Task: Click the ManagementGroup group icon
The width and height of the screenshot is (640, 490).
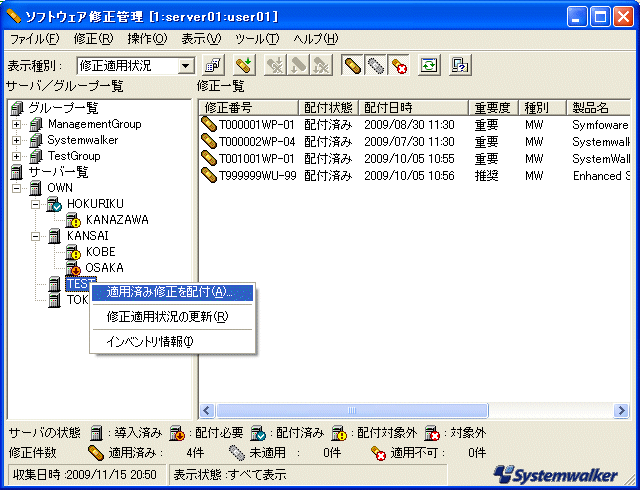Action: tap(36, 124)
